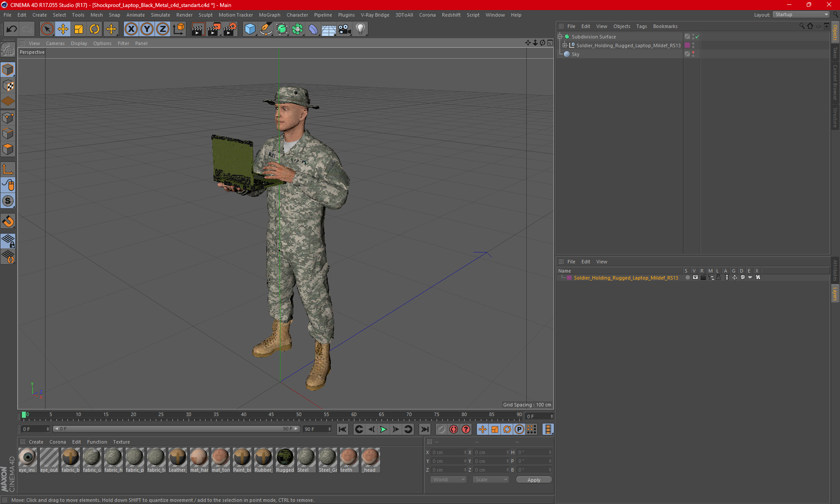Click the coordinate system icon
Viewport: 840px width, 504px height.
pos(178,29)
